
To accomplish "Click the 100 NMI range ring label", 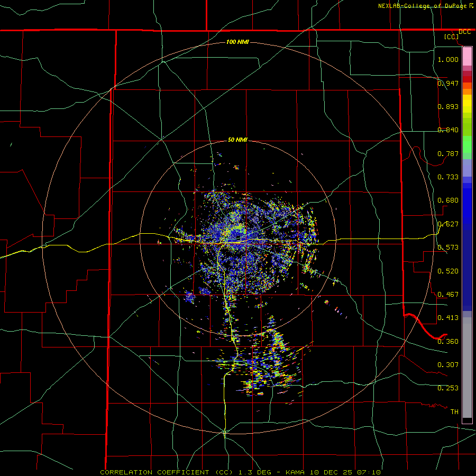I will tap(237, 42).
